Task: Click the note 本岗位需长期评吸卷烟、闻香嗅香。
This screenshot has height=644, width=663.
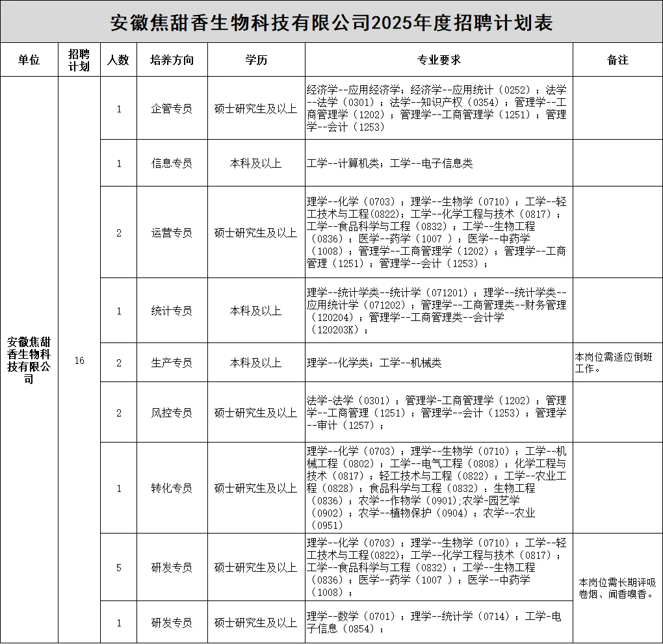Action: pyautogui.click(x=617, y=588)
